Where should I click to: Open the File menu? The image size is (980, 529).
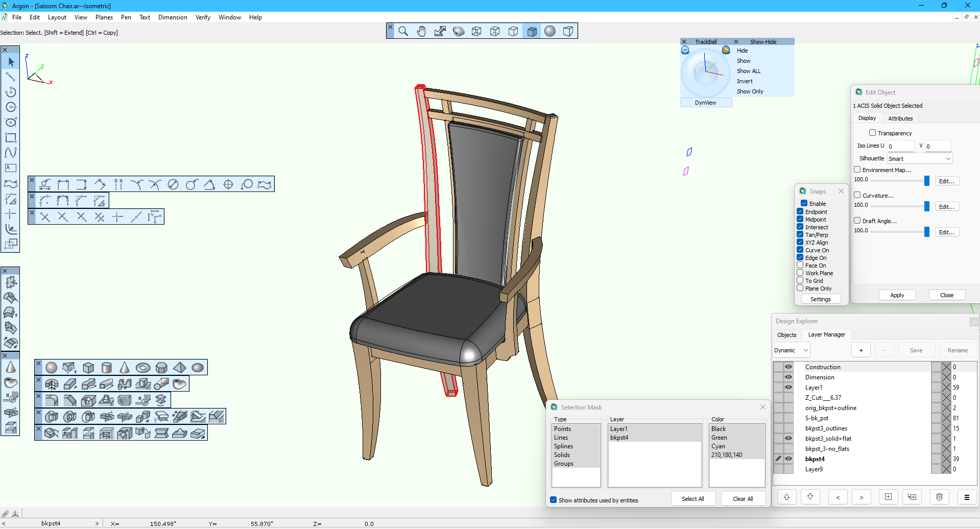coord(17,17)
